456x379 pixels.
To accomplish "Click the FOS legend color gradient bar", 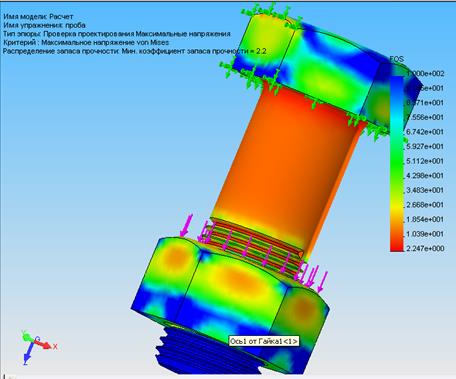I will (x=397, y=164).
